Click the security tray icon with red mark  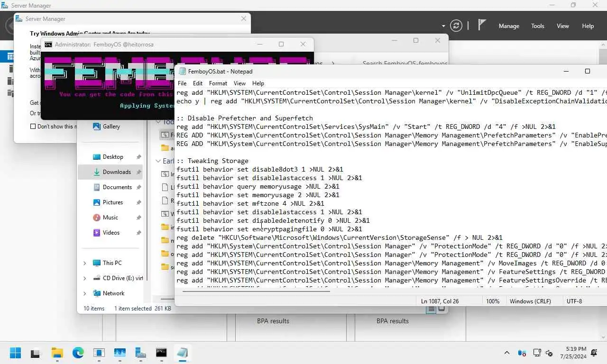(x=522, y=353)
